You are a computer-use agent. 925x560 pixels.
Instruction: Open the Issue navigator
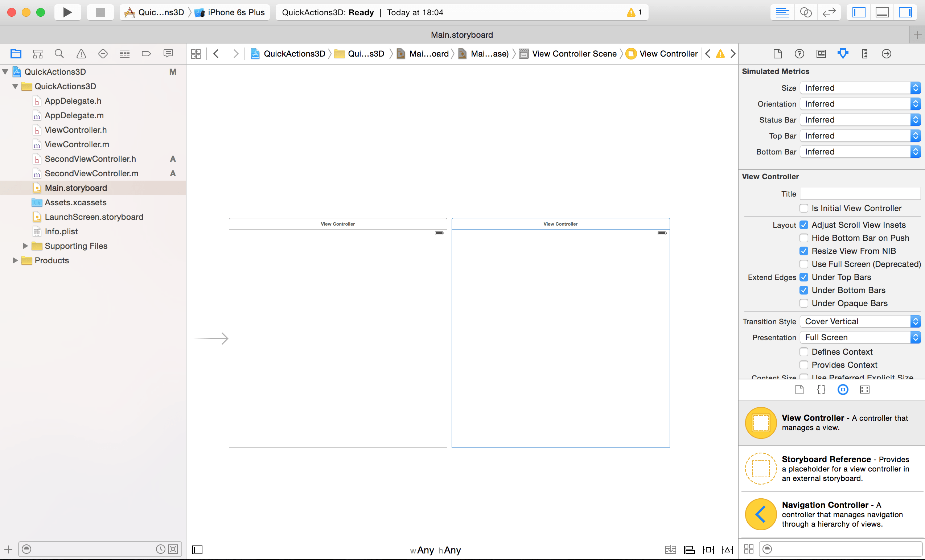click(81, 54)
